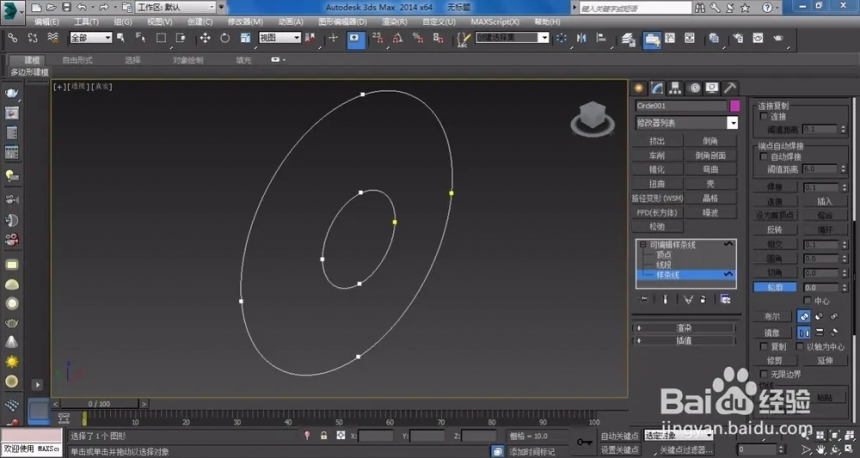
Task: Switch to the Hierarchy command panel tab
Action: [x=675, y=88]
